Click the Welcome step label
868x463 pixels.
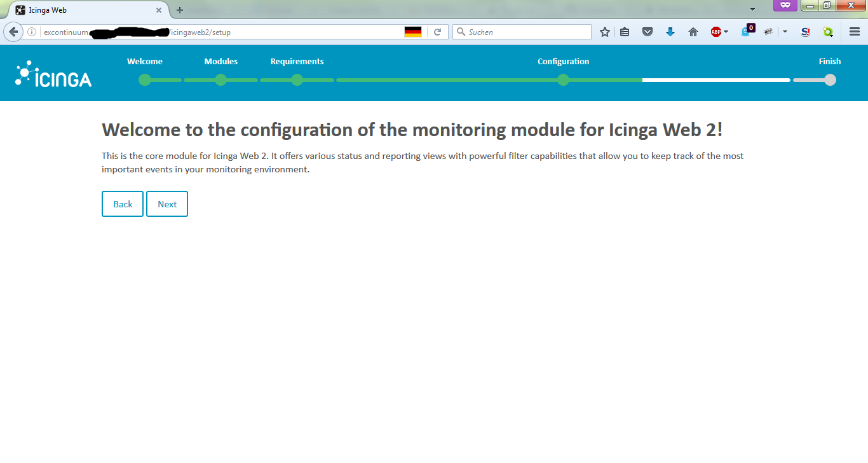145,62
